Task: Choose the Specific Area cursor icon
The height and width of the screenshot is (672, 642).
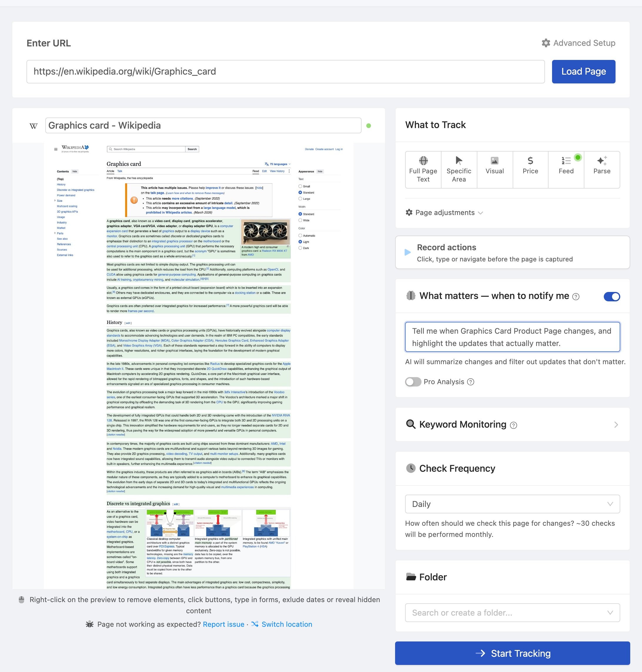Action: [x=459, y=160]
